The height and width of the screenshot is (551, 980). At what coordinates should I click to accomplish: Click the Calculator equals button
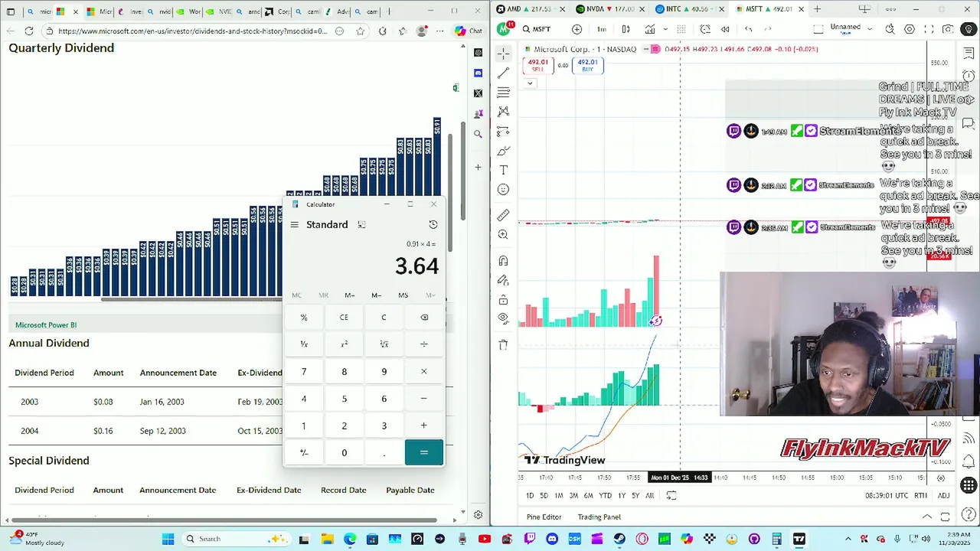(423, 452)
